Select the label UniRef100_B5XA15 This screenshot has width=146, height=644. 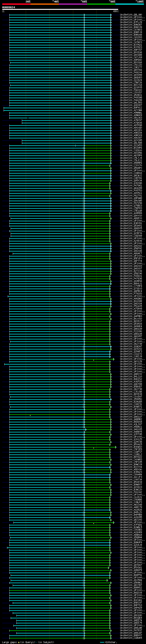[x=131, y=445]
